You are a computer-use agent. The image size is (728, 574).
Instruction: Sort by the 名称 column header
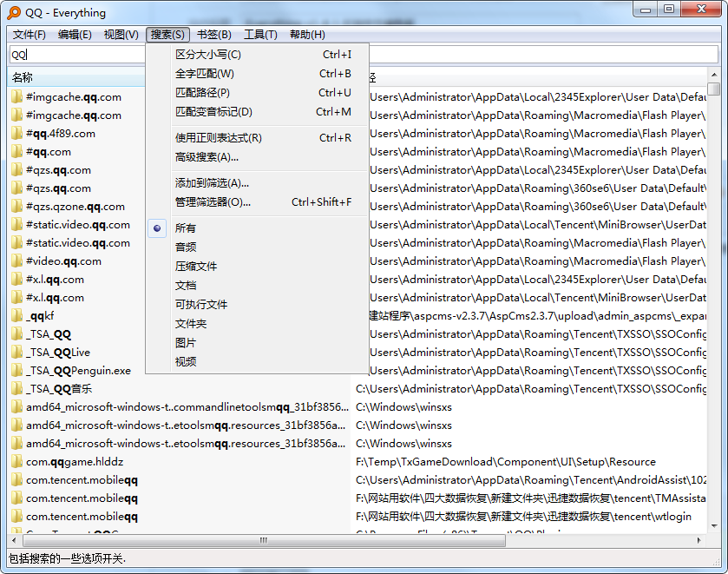(x=76, y=77)
